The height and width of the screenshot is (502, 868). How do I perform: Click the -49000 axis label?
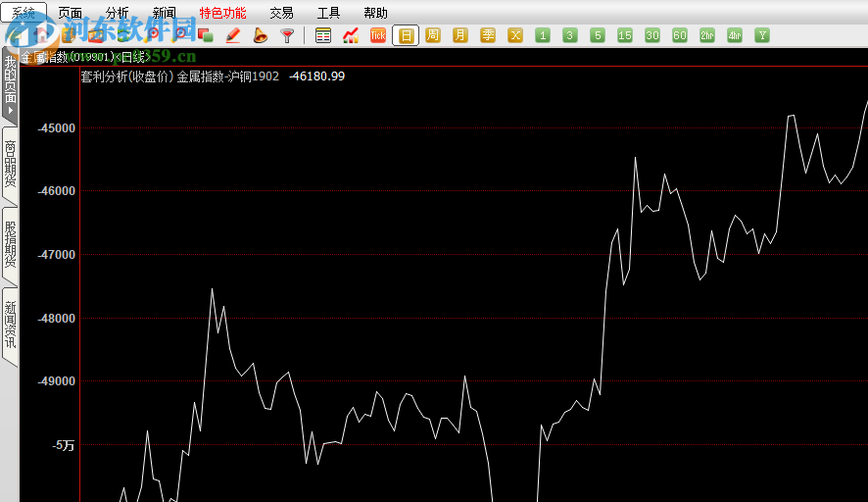click(57, 381)
